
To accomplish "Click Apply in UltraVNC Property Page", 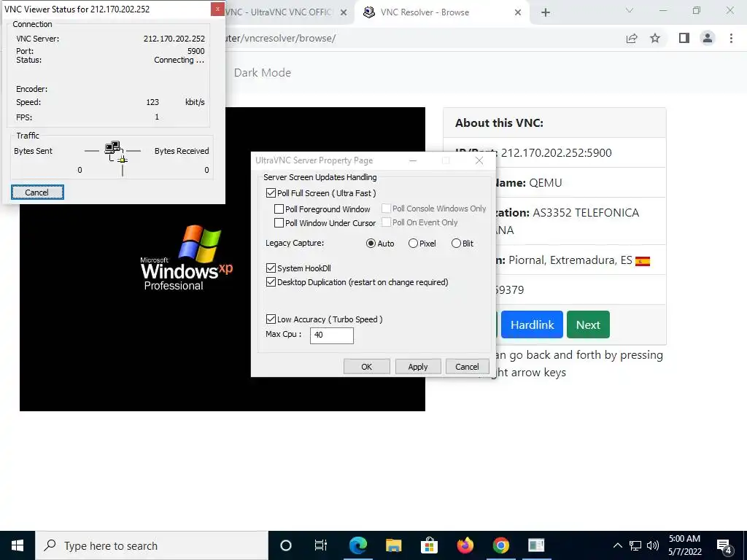I will [417, 367].
